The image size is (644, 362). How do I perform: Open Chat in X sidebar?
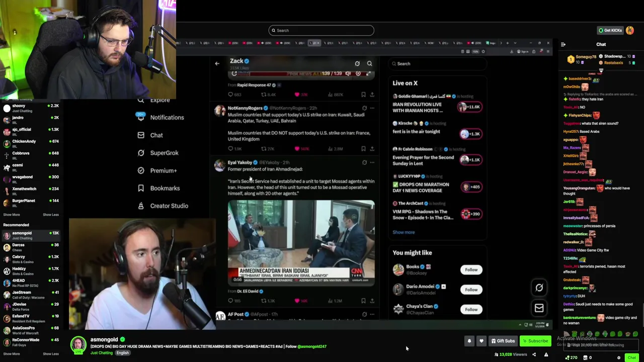pos(150,135)
